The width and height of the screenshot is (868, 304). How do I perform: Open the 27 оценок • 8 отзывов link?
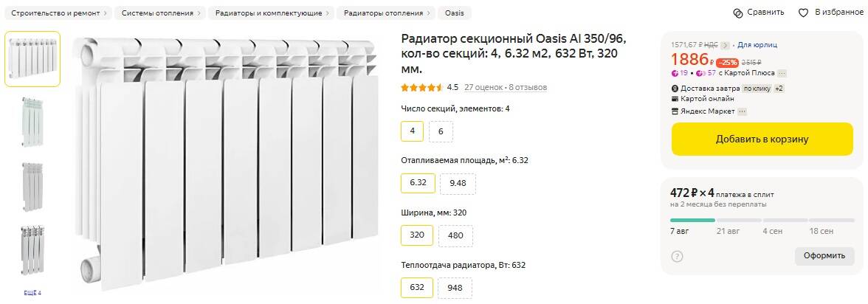tap(506, 87)
